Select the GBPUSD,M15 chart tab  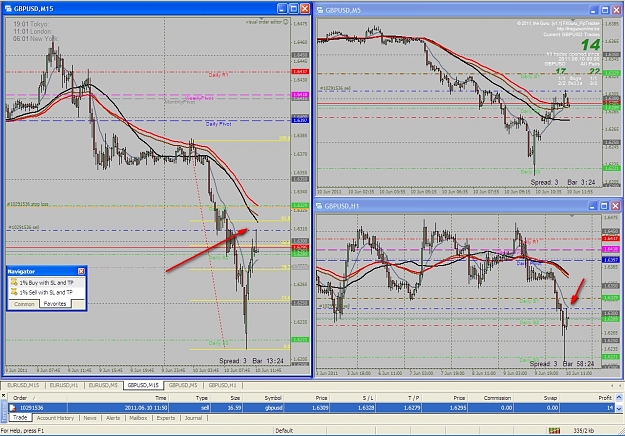point(143,385)
